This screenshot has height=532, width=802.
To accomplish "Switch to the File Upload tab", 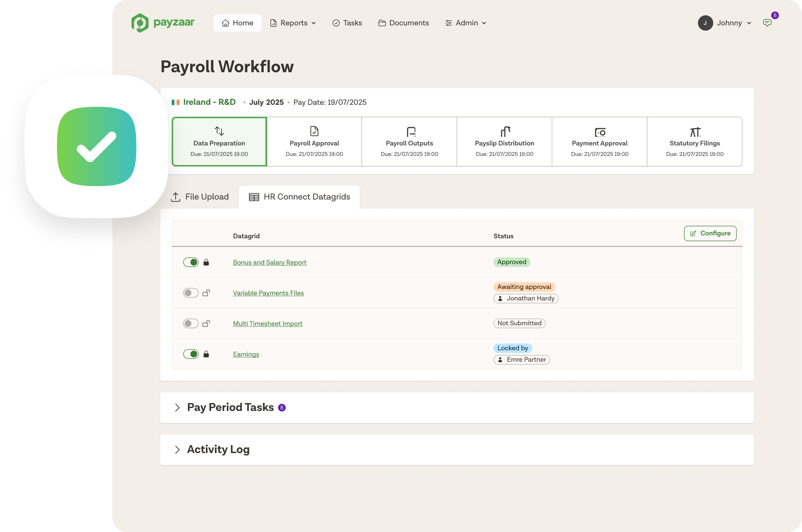I will click(x=200, y=197).
